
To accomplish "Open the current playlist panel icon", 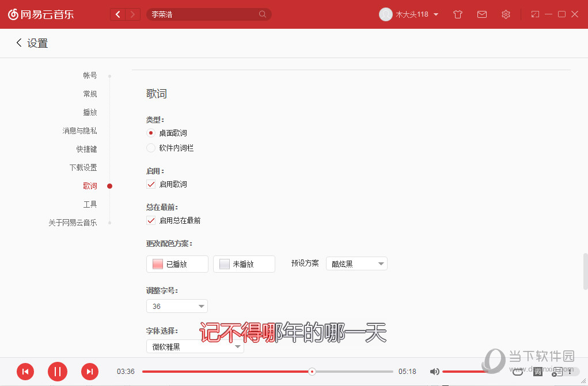I will 556,372.
